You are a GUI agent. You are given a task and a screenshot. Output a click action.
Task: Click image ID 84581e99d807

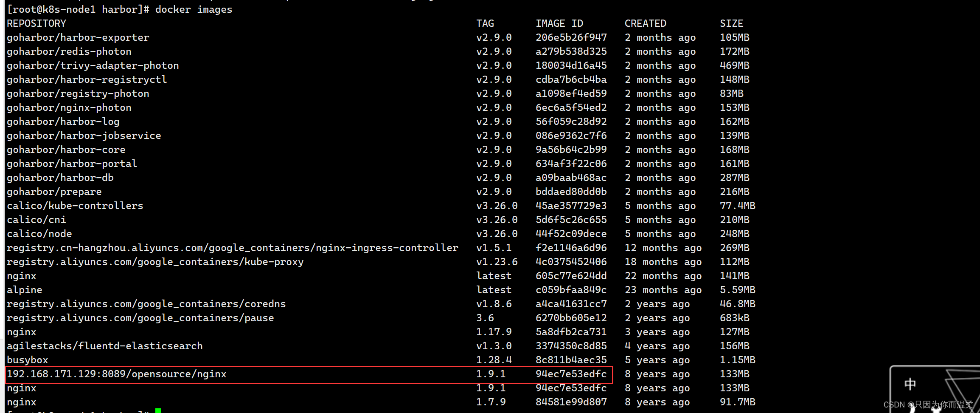[571, 402]
